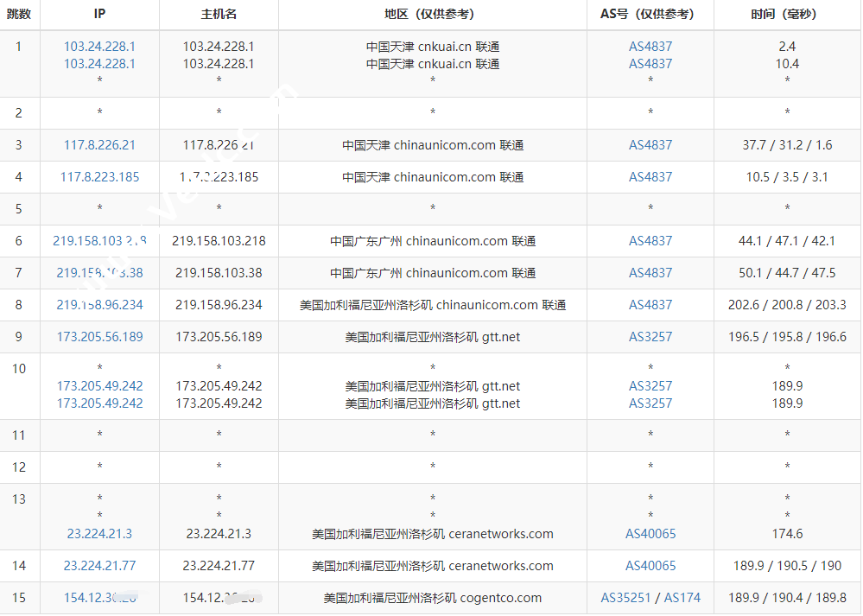Open the AS4837 link in hop 3

650,145
